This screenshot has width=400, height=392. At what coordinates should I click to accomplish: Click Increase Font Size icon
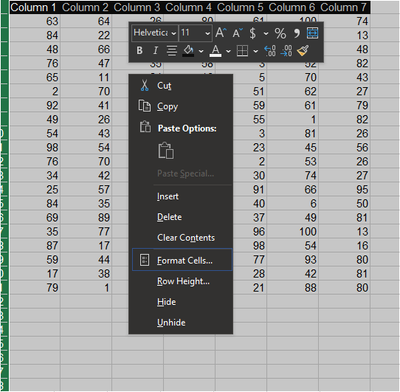coord(220,33)
